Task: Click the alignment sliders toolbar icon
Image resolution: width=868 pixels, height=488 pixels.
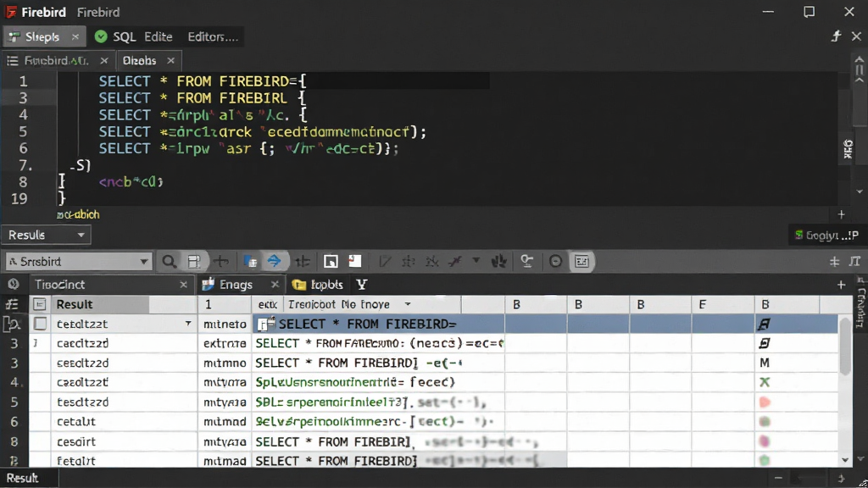Action: (303, 261)
